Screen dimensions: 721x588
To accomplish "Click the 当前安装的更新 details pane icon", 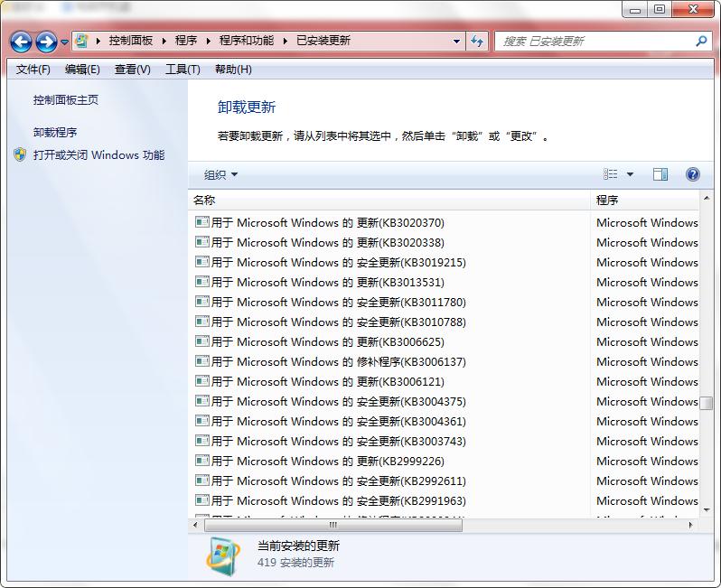I will click(x=223, y=555).
